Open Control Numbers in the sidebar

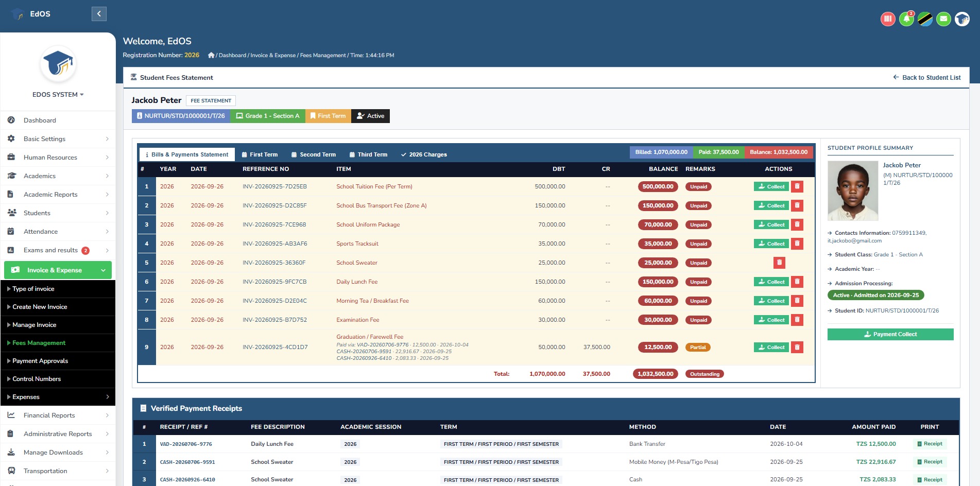pos(58,379)
